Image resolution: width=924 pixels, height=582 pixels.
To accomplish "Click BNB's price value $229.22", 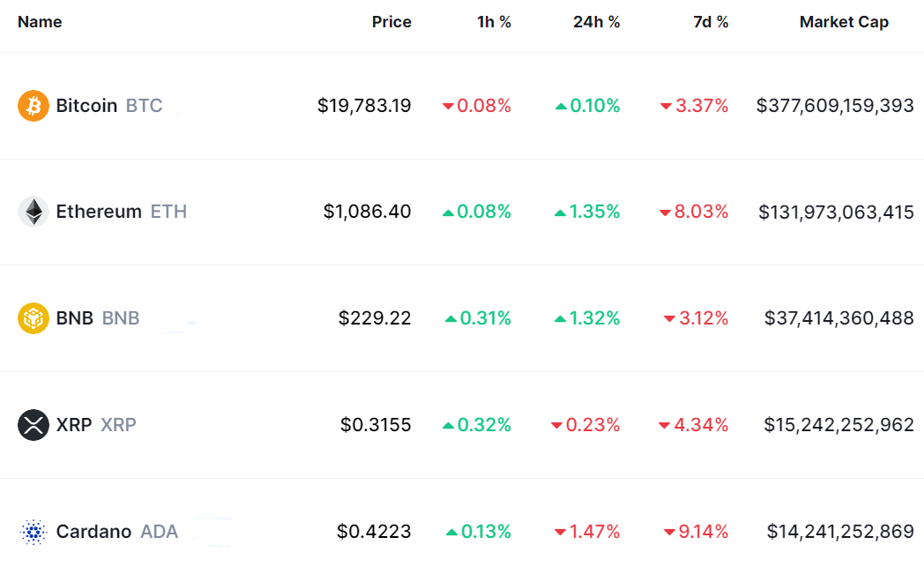I will click(x=375, y=318).
